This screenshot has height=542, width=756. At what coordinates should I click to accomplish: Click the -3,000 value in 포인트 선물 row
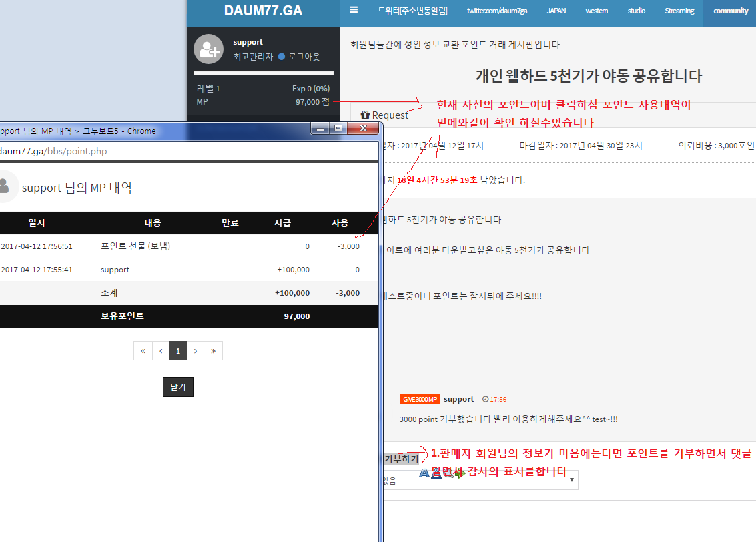click(x=348, y=246)
